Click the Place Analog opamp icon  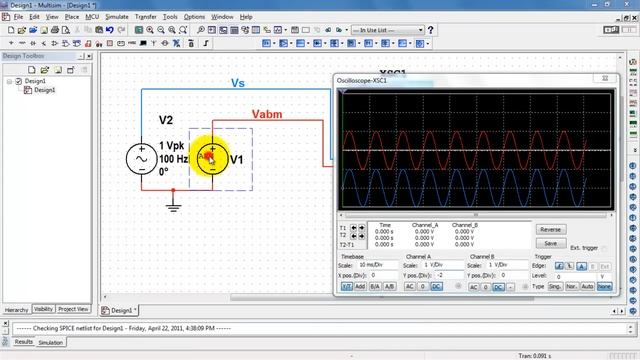55,43
